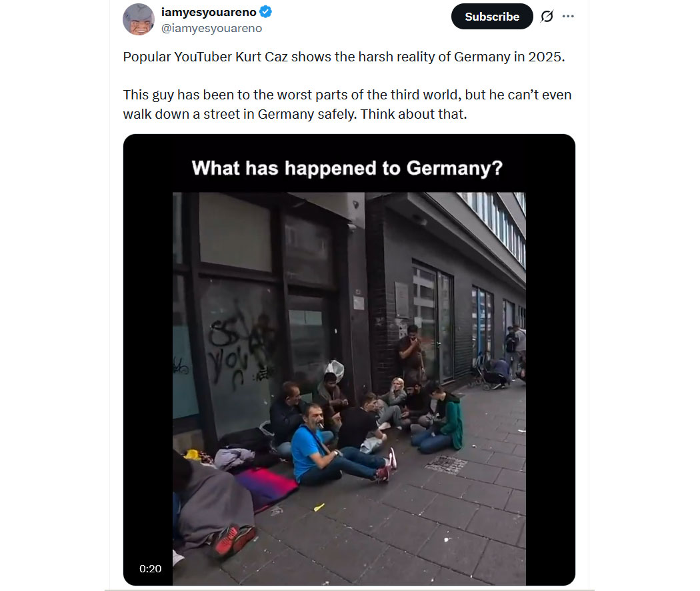
Task: Click the 'What has happened to Germany?' caption
Action: click(x=347, y=168)
